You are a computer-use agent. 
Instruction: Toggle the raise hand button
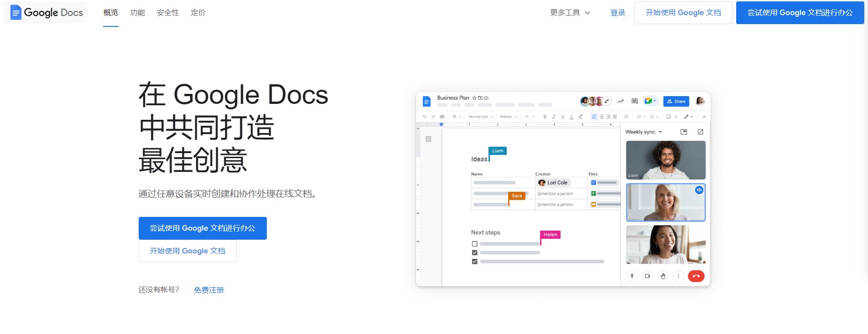[x=663, y=276]
